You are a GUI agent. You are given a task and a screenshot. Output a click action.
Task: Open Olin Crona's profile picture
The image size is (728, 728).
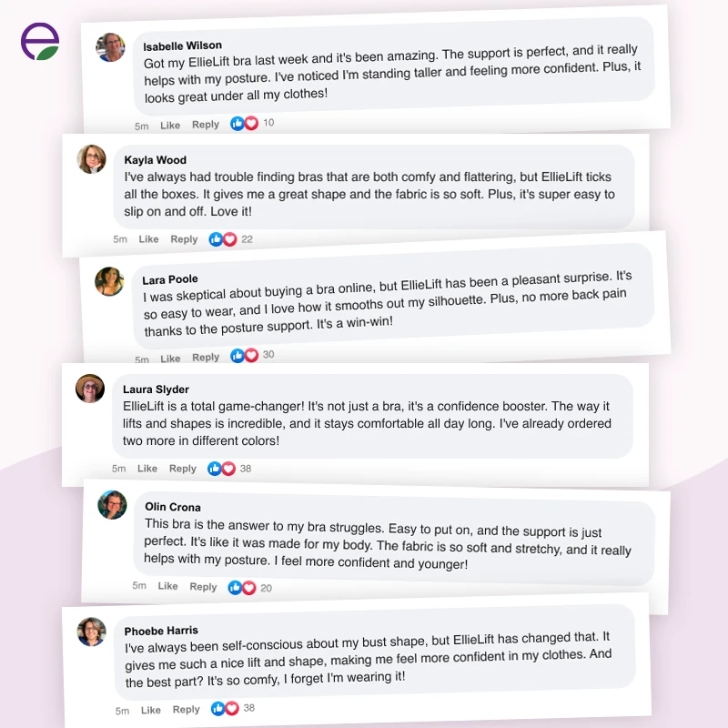coord(112,504)
